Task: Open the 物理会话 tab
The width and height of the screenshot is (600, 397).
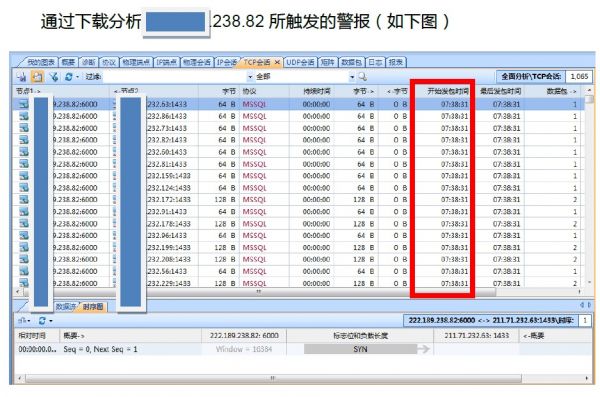Action: click(197, 62)
